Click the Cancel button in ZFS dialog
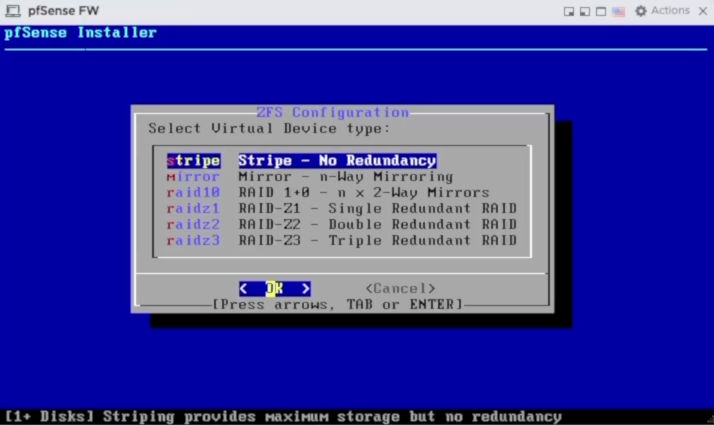 click(x=400, y=288)
